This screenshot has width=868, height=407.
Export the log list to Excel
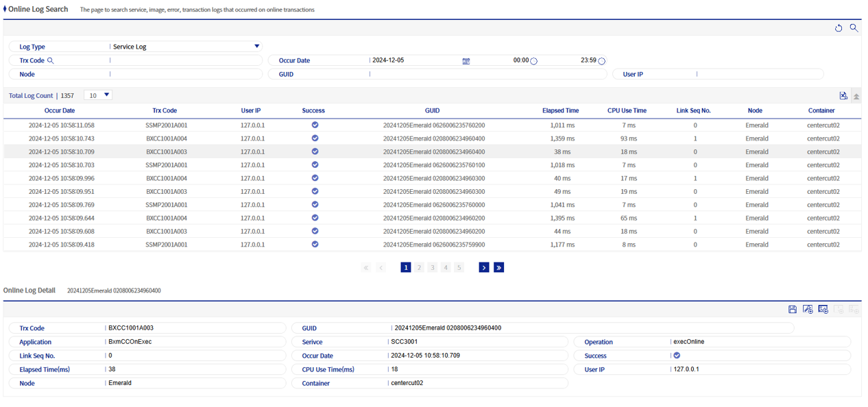[843, 96]
